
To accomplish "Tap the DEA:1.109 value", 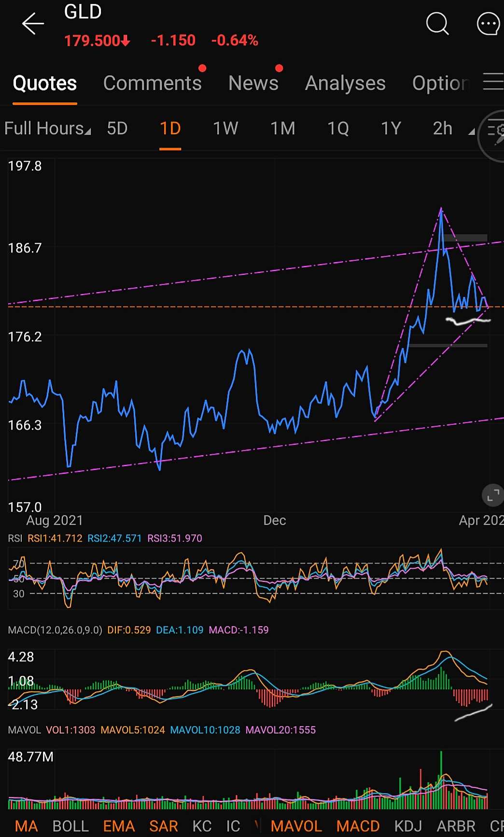I will [180, 630].
